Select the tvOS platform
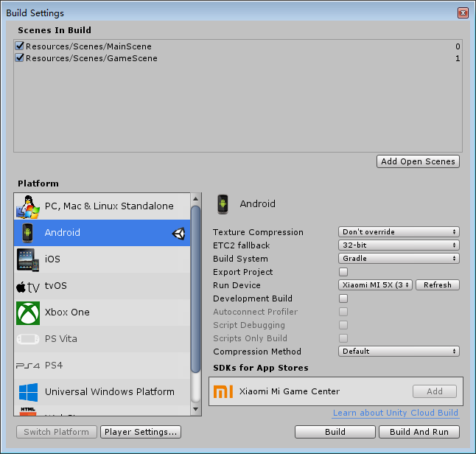 click(102, 286)
